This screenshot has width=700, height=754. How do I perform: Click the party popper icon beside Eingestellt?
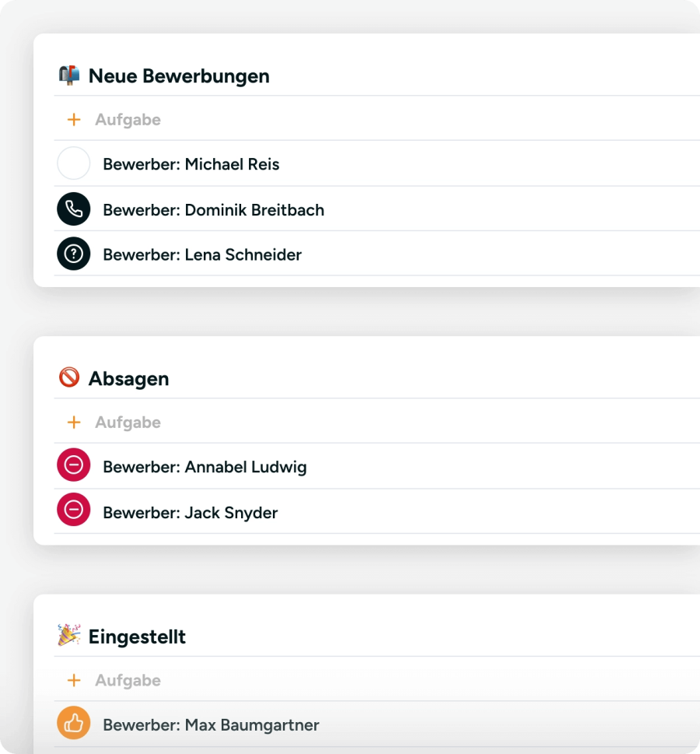[x=70, y=636]
